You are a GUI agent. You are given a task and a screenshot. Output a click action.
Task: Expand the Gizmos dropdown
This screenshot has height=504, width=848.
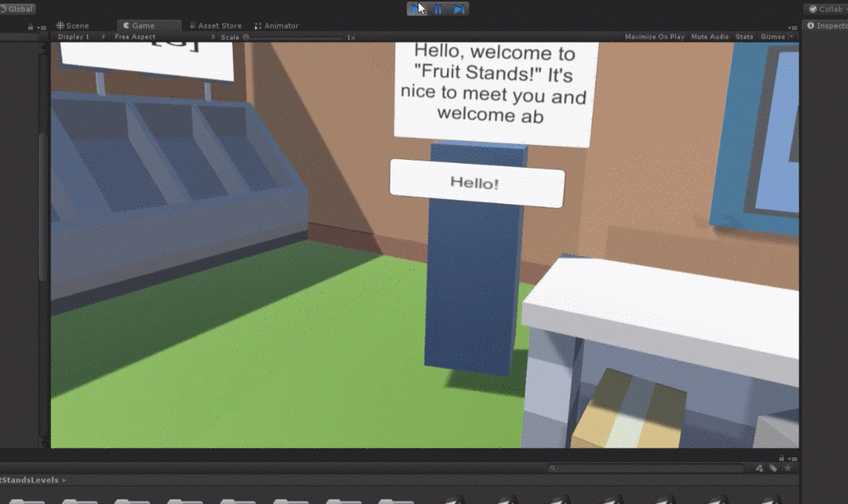tap(777, 37)
